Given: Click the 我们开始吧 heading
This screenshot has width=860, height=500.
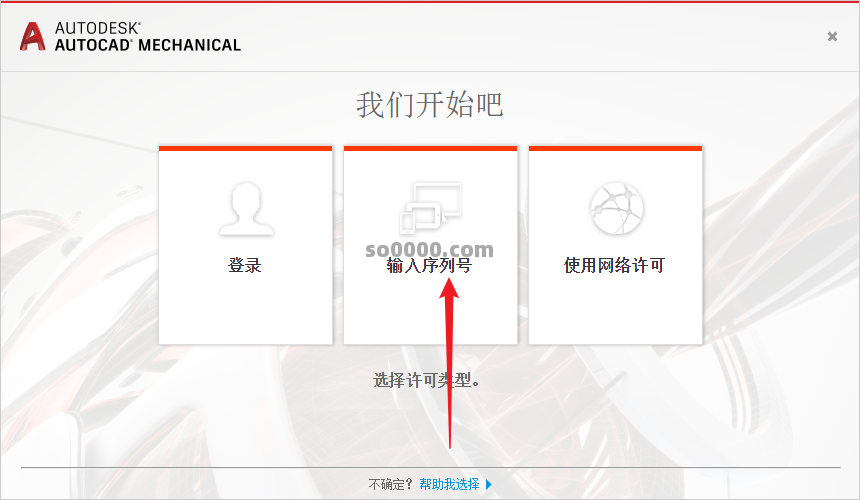Looking at the screenshot, I should click(429, 105).
